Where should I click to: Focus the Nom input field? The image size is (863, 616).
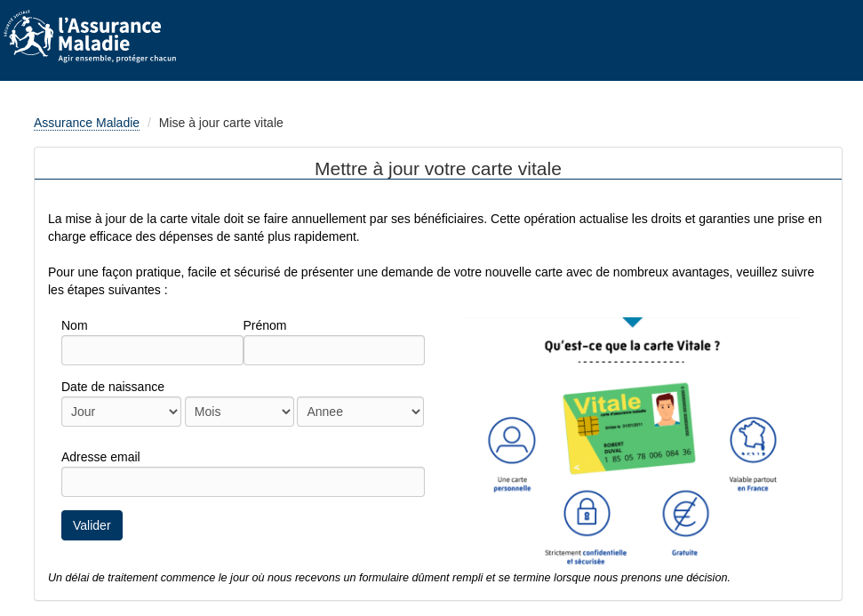[x=152, y=350]
